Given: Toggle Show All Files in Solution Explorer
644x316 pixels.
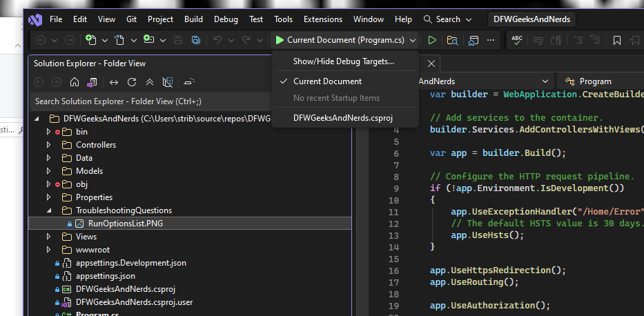Looking at the screenshot, I should click(x=168, y=83).
